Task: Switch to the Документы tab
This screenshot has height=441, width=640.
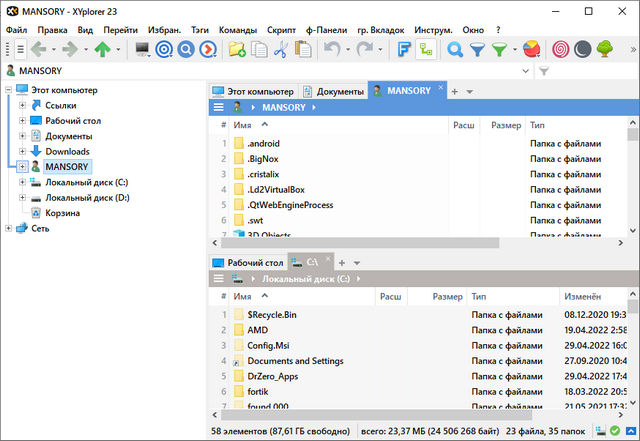Action: tap(334, 91)
